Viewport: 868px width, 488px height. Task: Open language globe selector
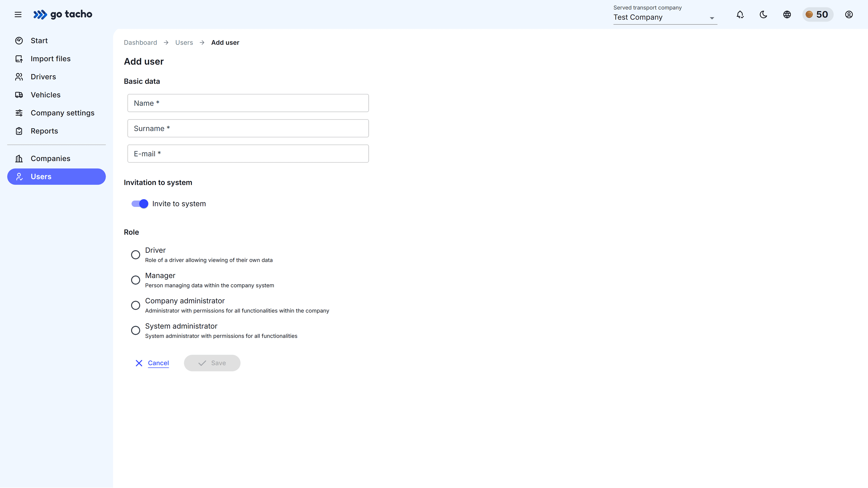pos(787,14)
